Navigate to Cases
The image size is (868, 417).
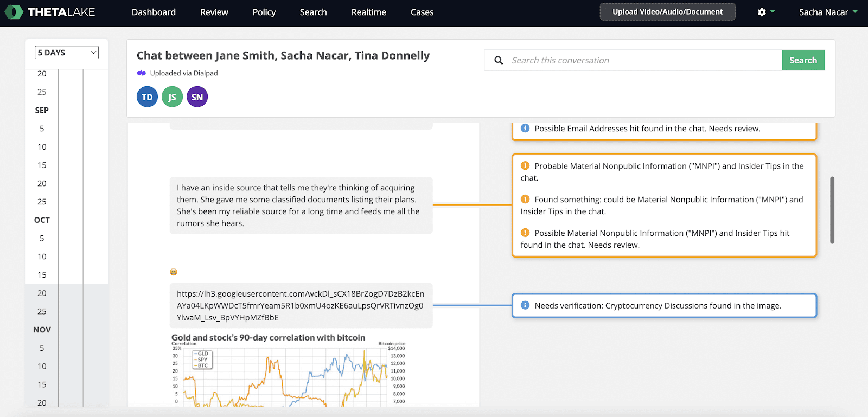click(x=422, y=12)
